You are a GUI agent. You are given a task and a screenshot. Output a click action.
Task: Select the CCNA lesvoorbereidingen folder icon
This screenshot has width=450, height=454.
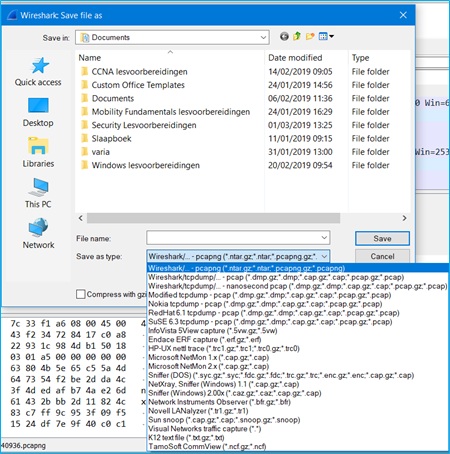pos(85,71)
